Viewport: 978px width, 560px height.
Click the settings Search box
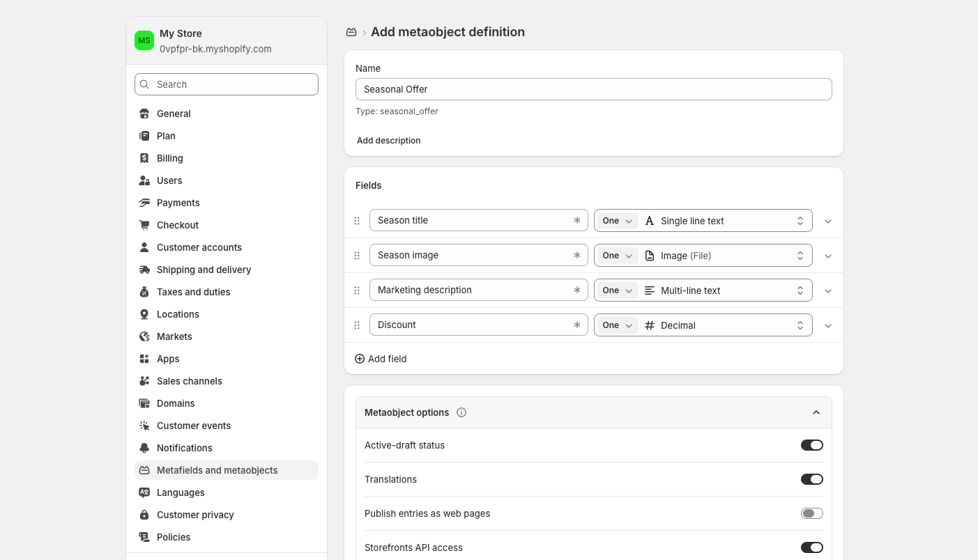(227, 84)
